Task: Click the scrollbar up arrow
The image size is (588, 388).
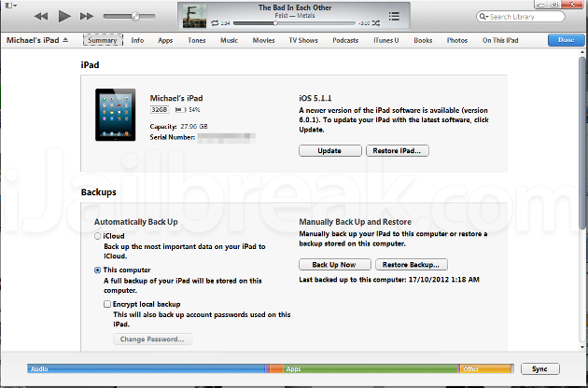Action: 582,51
